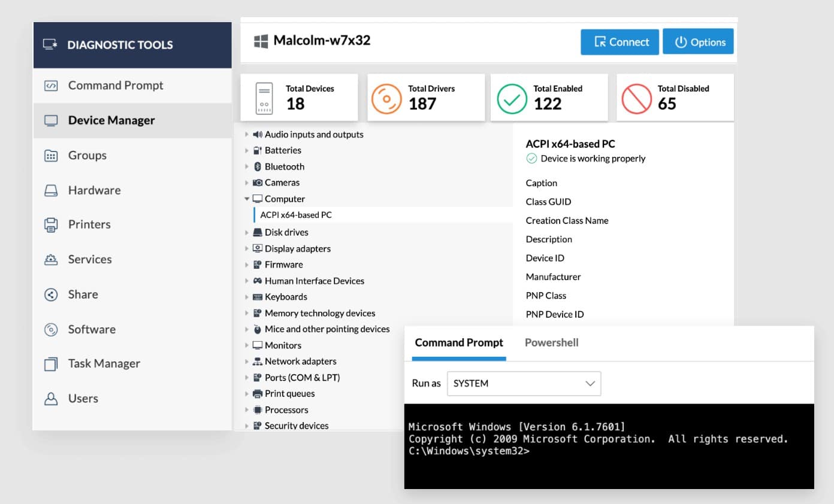Click the PNP Device ID property label
Image resolution: width=834 pixels, height=504 pixels.
pos(555,315)
